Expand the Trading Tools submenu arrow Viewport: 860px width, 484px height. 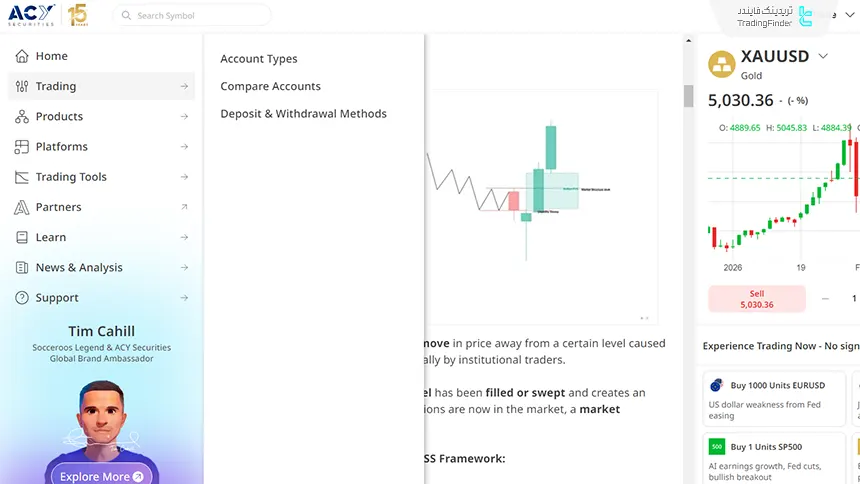pyautogui.click(x=184, y=177)
